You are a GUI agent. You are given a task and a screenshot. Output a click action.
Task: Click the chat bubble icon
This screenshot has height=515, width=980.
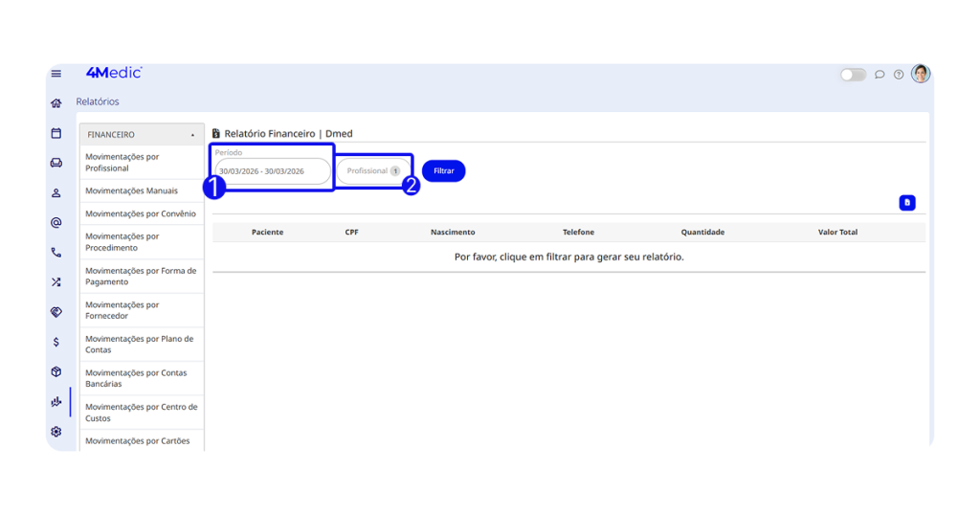(880, 75)
